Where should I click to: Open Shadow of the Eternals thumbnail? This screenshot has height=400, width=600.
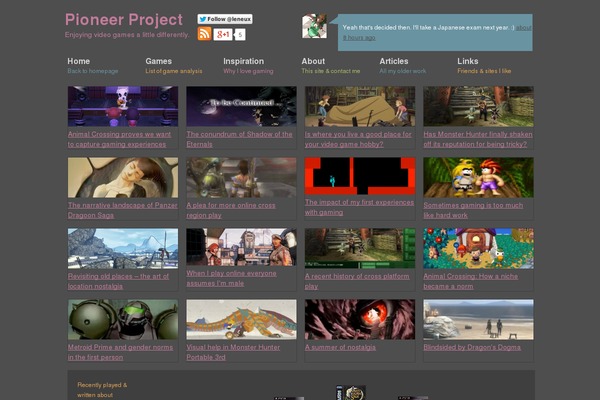tap(241, 106)
